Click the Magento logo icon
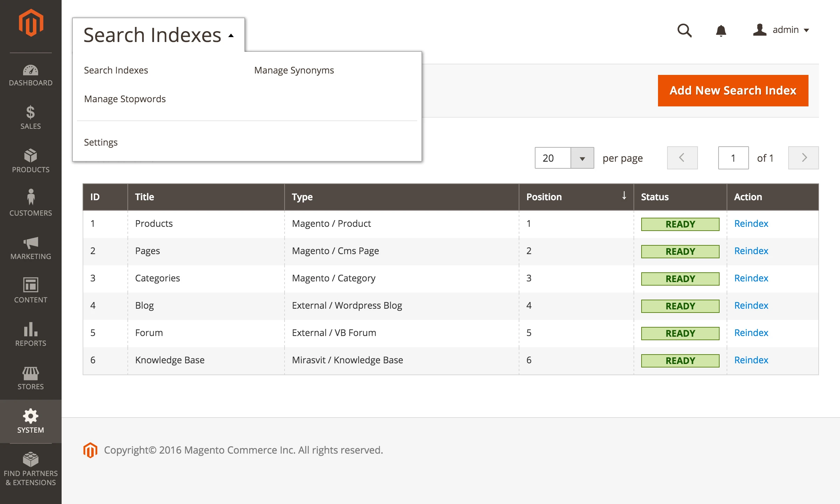The height and width of the screenshot is (504, 840). tap(31, 23)
